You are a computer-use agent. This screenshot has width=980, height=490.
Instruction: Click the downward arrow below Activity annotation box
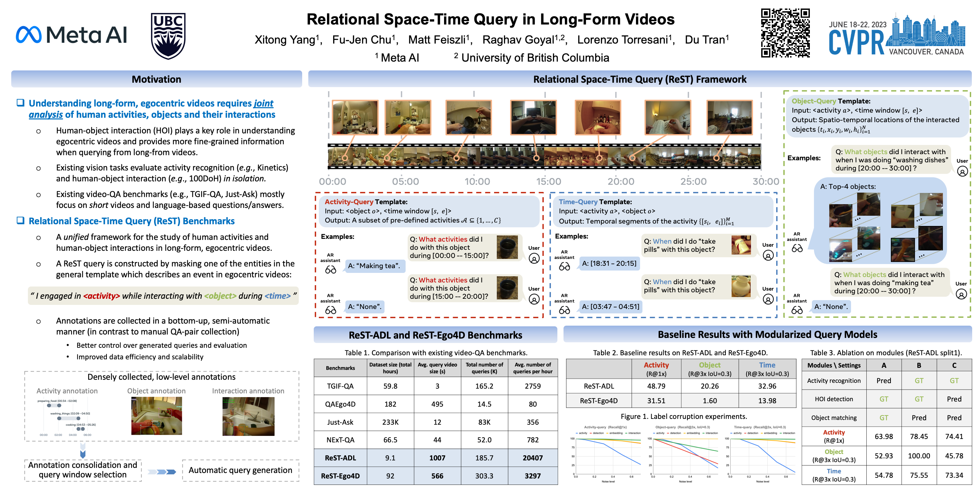pos(83,451)
